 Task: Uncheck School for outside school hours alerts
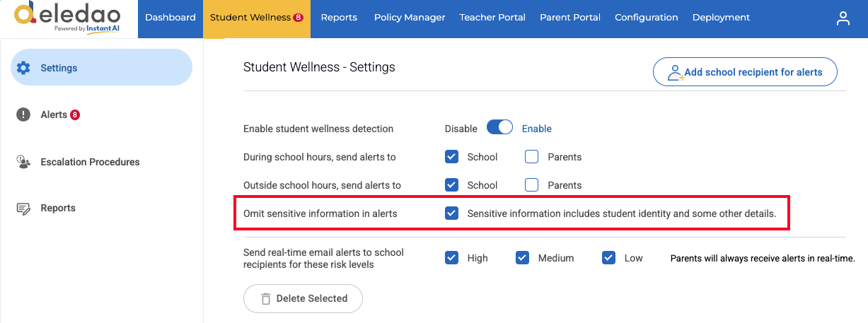point(452,185)
